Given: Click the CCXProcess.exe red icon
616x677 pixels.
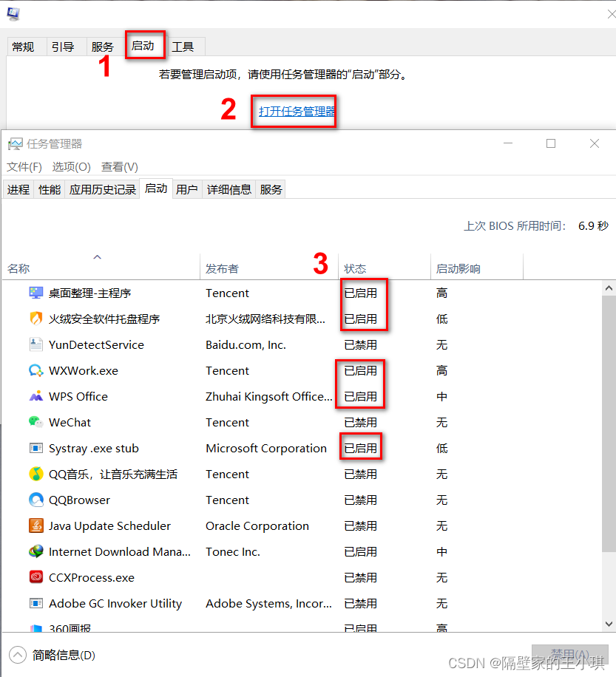Looking at the screenshot, I should click(35, 577).
